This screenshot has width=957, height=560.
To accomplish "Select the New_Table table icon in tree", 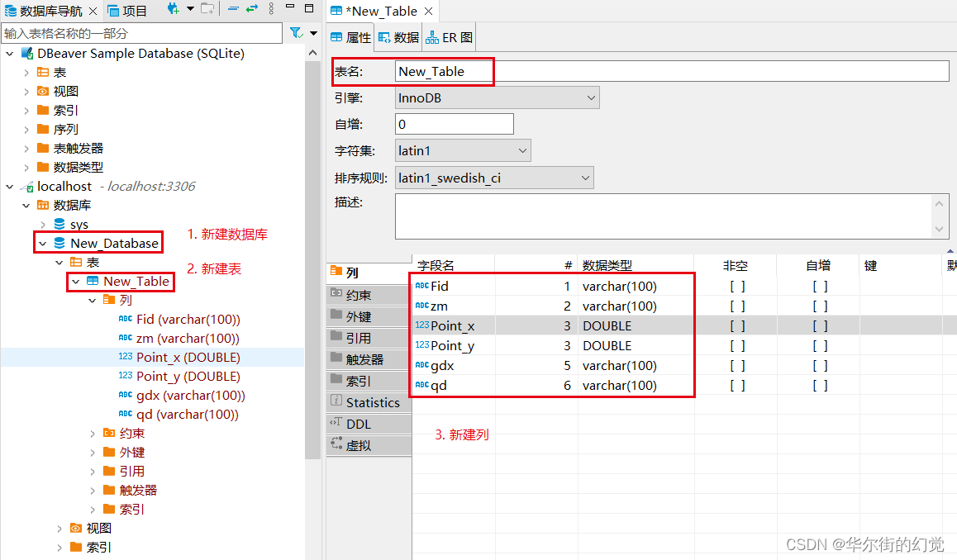I will click(x=93, y=281).
